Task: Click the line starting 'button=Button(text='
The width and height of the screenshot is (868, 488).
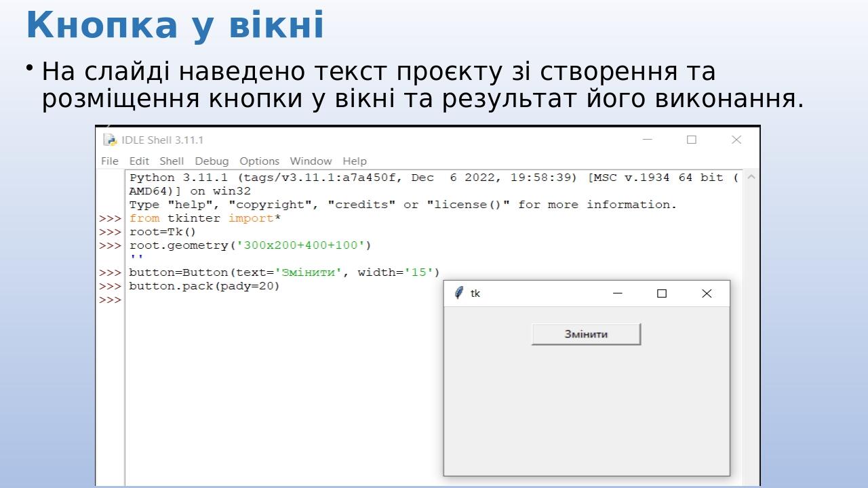Action: pyautogui.click(x=284, y=272)
